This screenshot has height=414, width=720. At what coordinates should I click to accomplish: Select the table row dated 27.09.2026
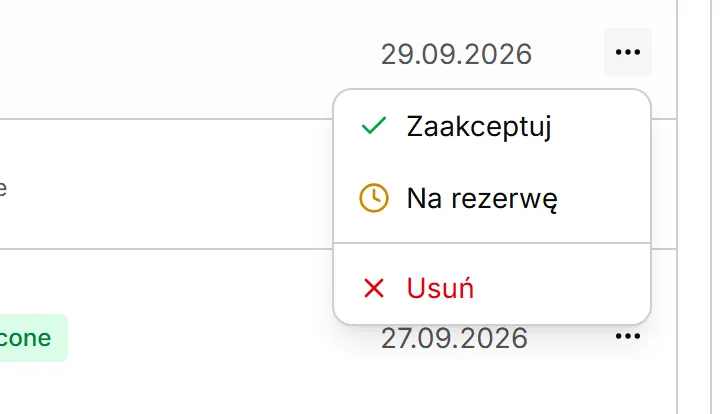pos(338,332)
